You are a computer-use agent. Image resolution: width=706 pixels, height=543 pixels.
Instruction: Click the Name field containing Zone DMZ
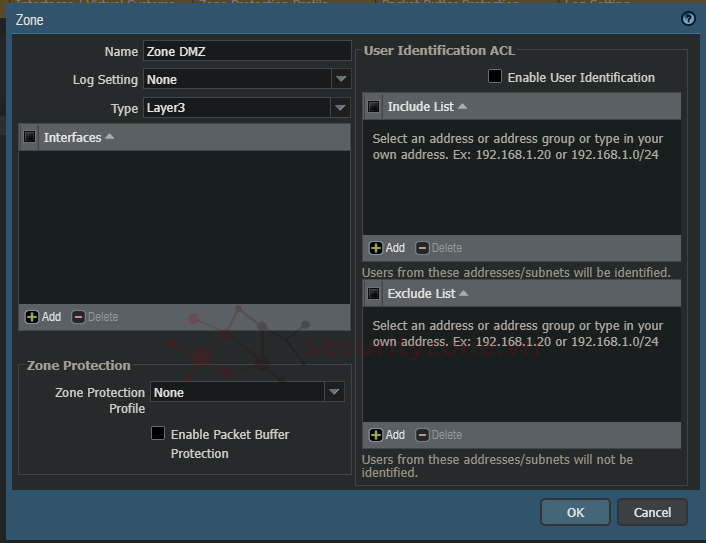tap(247, 51)
